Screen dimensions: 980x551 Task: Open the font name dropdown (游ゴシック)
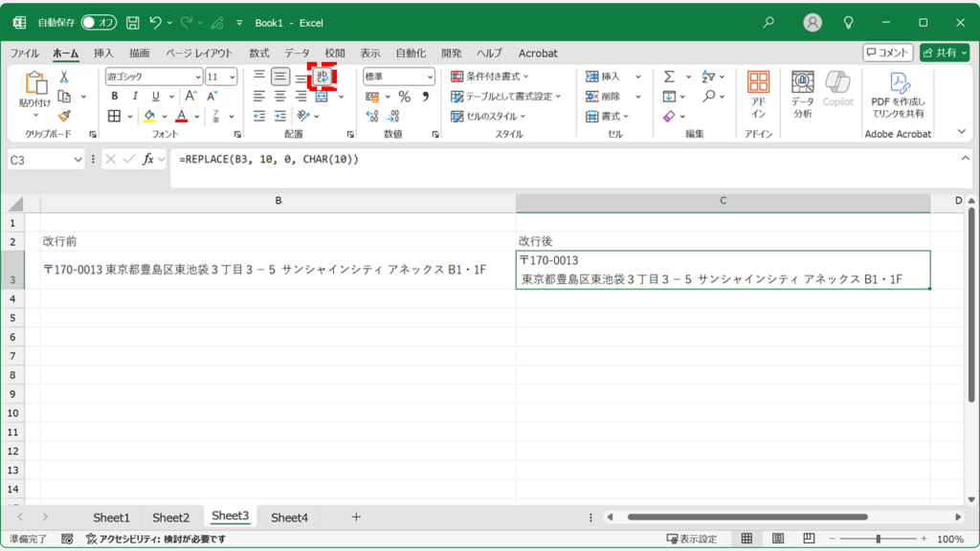pyautogui.click(x=198, y=77)
